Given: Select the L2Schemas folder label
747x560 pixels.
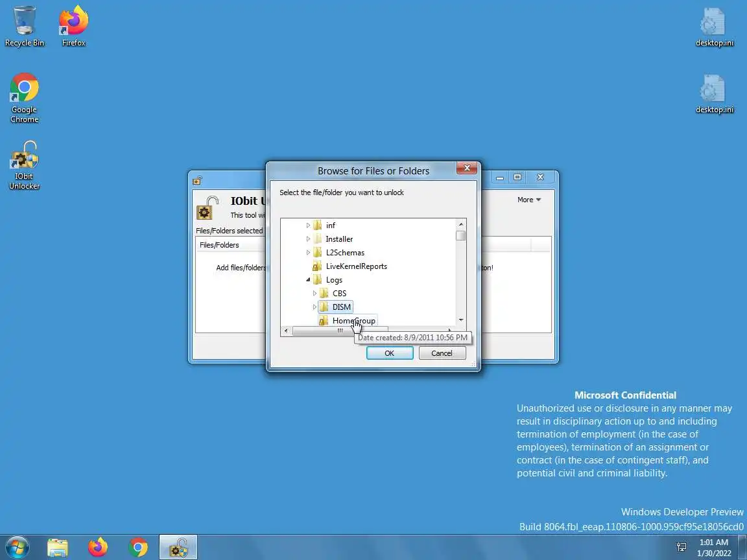Looking at the screenshot, I should pyautogui.click(x=345, y=252).
